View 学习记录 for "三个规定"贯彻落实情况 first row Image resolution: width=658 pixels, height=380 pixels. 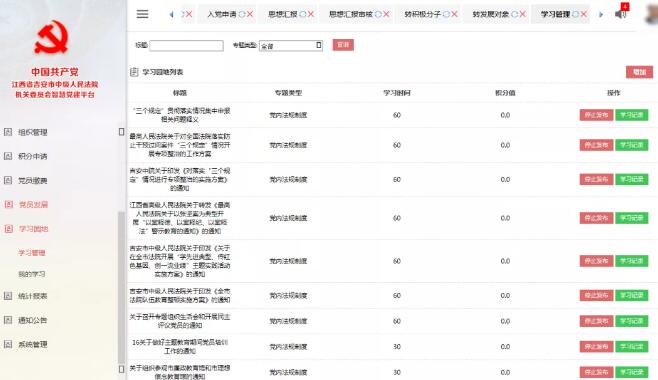(x=632, y=115)
